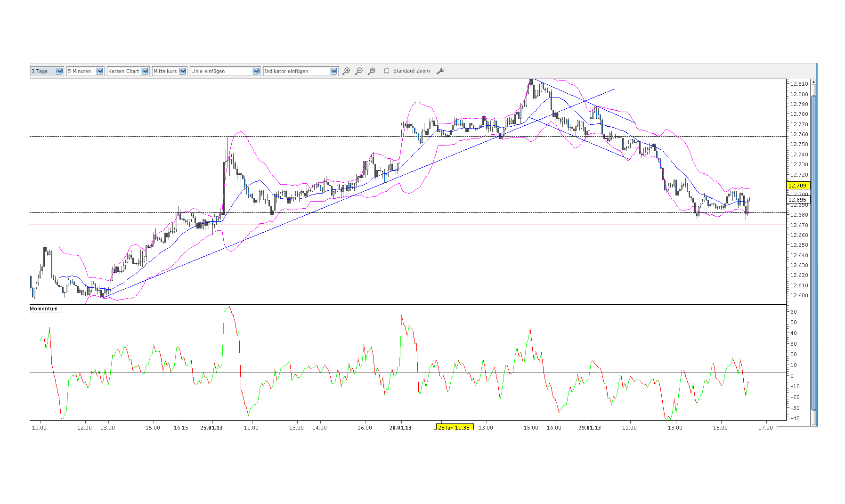Click the zoom-in magnifier icon
This screenshot has height=504, width=845.
(x=346, y=71)
